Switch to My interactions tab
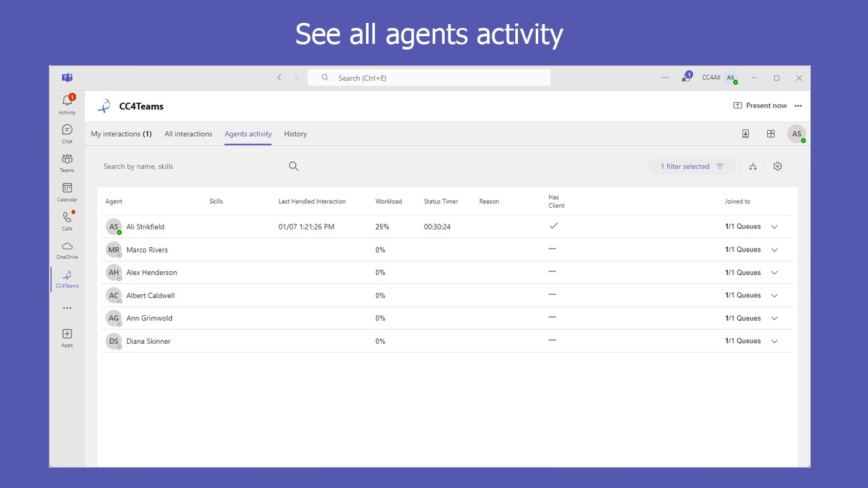Viewport: 868px width, 488px height. point(121,134)
